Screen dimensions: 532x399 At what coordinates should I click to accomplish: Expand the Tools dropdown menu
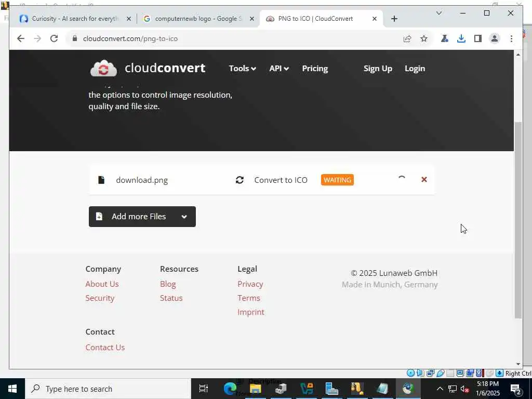(242, 69)
